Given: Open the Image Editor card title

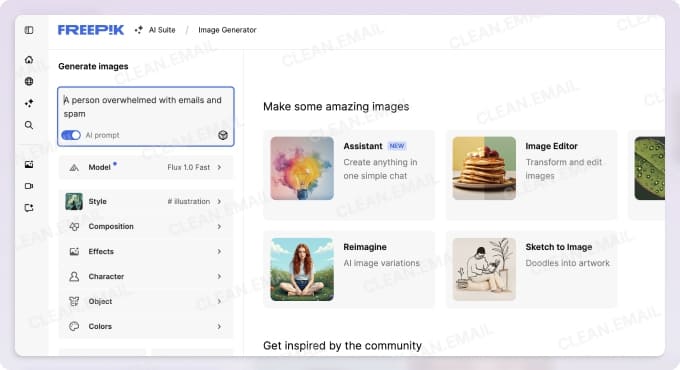Looking at the screenshot, I should [x=552, y=146].
